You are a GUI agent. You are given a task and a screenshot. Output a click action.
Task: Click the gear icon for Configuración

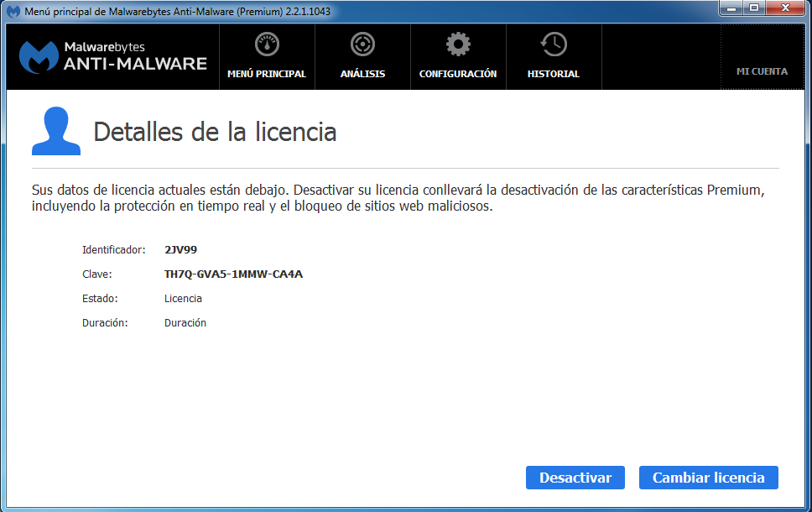458,44
